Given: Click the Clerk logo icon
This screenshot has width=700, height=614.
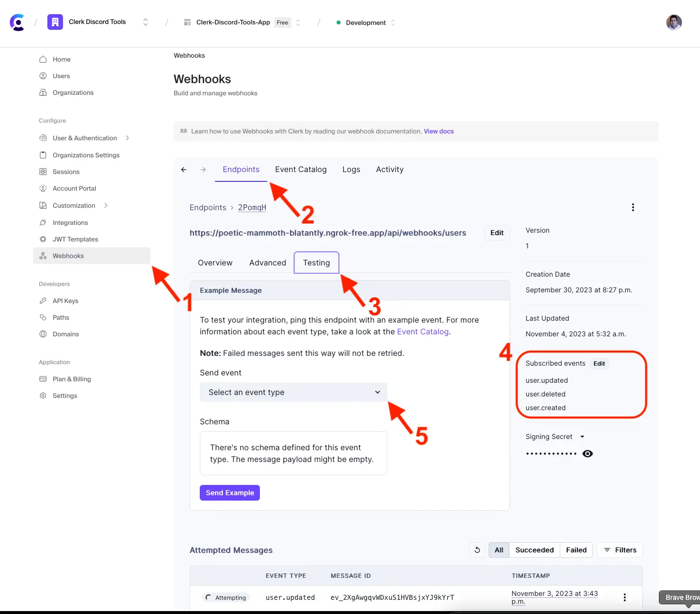Looking at the screenshot, I should (18, 22).
